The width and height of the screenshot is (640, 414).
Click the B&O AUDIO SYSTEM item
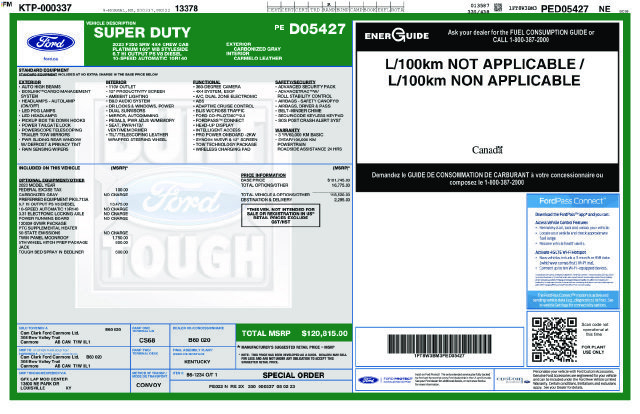click(128, 101)
